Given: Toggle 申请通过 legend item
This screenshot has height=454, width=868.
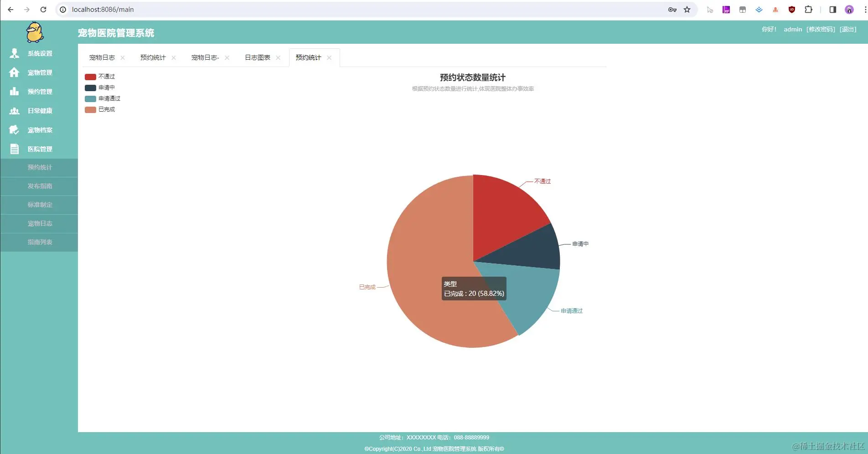Looking at the screenshot, I should tap(103, 98).
